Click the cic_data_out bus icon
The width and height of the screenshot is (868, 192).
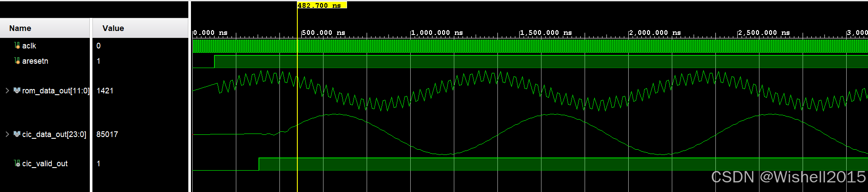(x=17, y=134)
